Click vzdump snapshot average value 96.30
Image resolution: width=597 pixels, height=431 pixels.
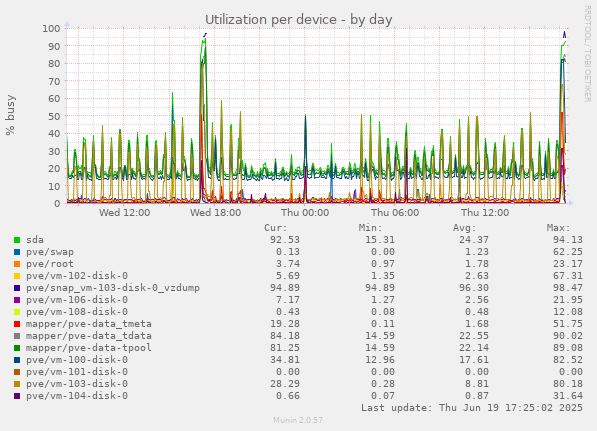[x=474, y=288]
